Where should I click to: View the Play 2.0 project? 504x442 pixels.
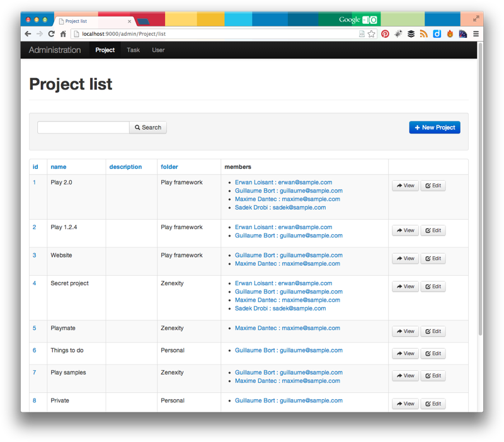[x=405, y=186]
